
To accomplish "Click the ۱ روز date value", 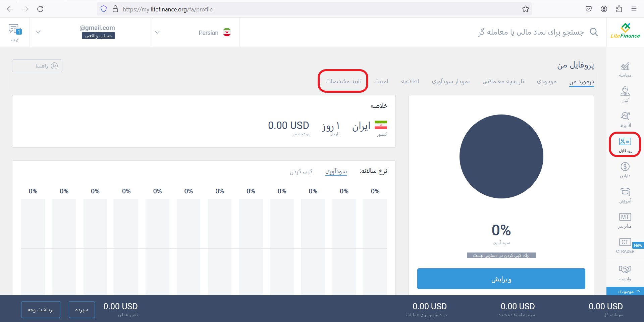I will click(331, 126).
